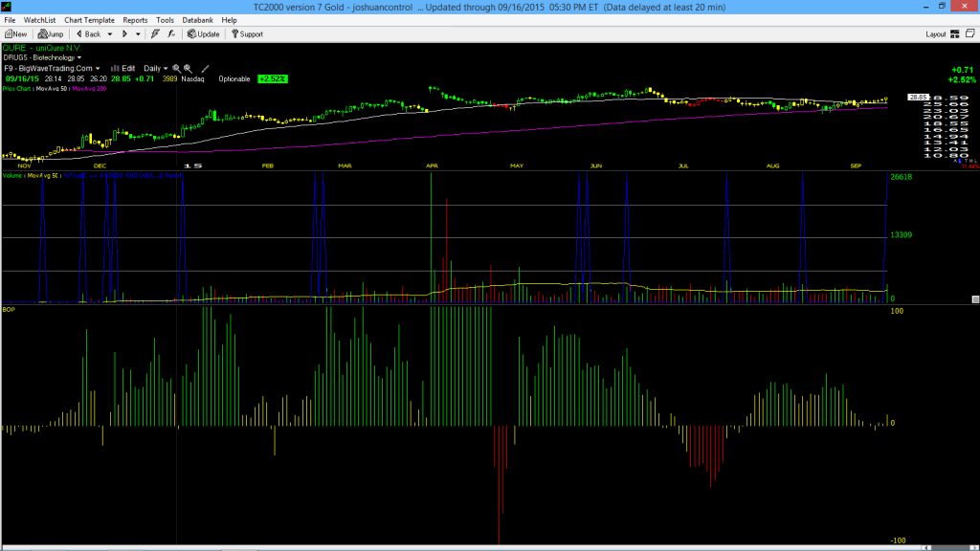Click the Optionable label
This screenshot has height=551, width=980.
(x=234, y=78)
